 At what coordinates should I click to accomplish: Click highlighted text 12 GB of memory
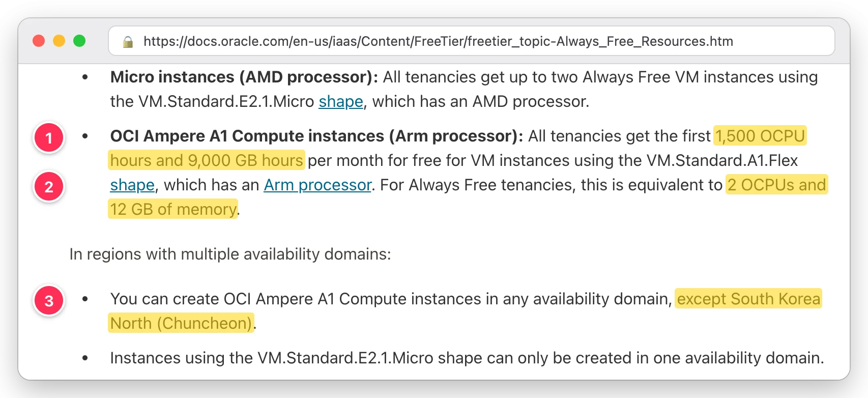tap(173, 209)
